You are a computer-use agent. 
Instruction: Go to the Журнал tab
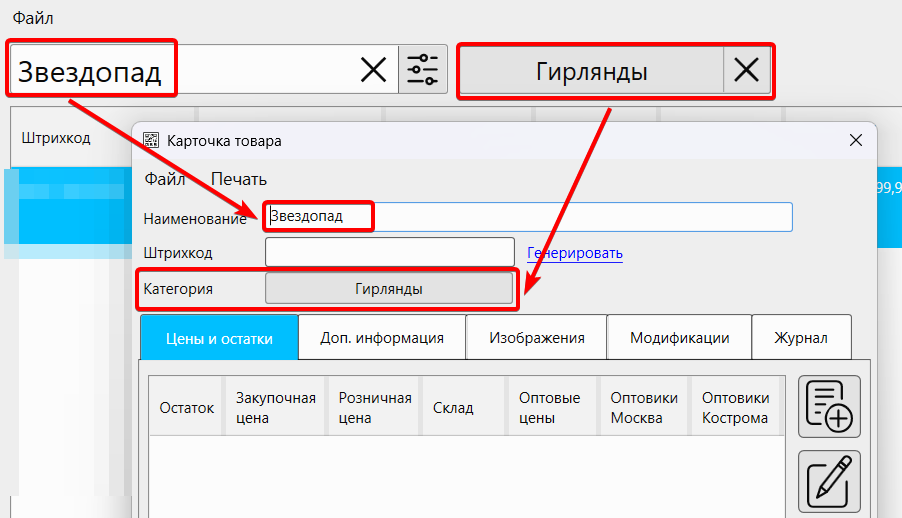(800, 338)
